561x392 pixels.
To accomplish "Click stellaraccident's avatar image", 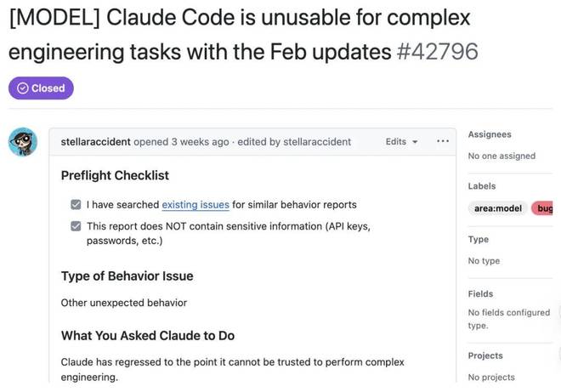I will click(23, 142).
